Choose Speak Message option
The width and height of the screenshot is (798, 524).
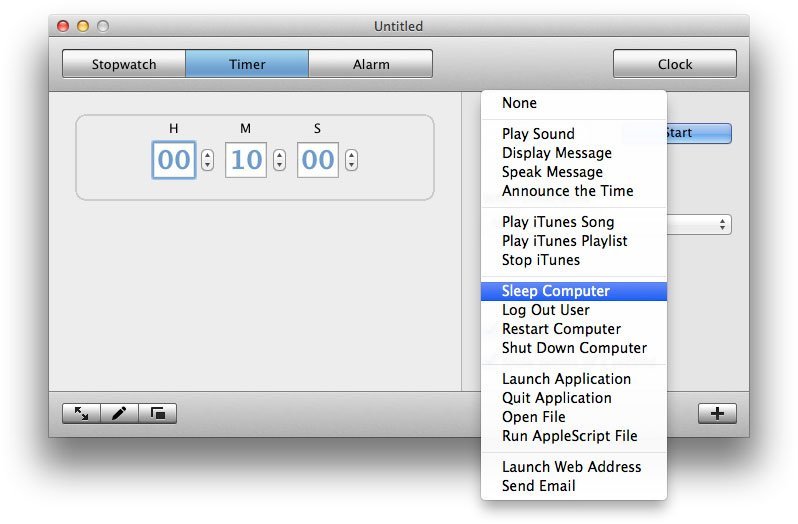point(574,172)
